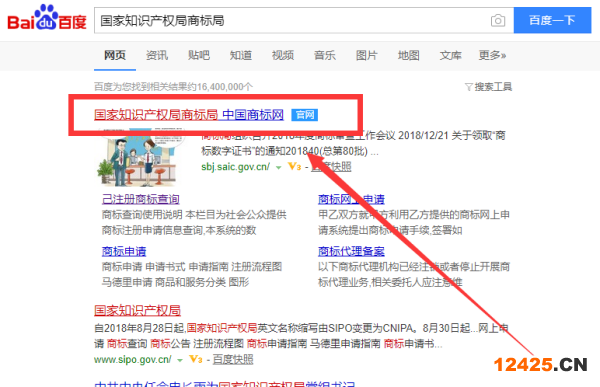Open 百度快照 for the sipo.gov.cn result
This screenshot has height=387, width=600.
click(233, 359)
